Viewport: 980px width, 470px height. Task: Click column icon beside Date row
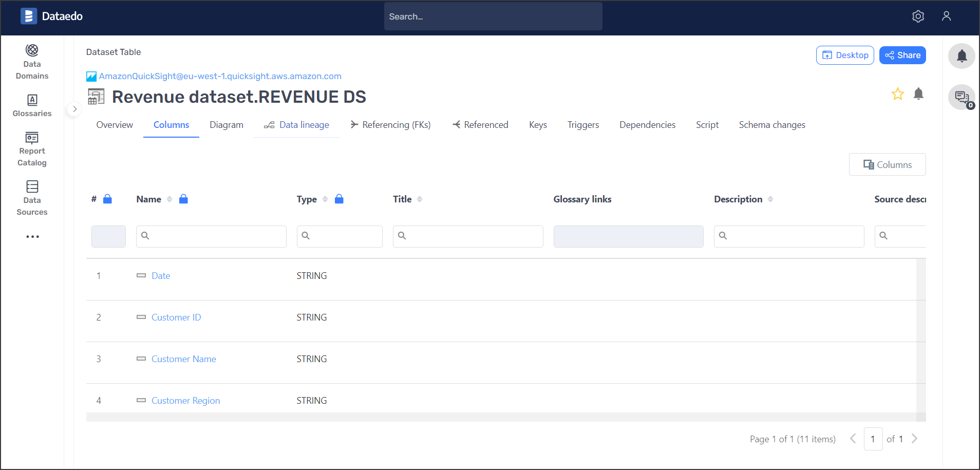point(141,276)
